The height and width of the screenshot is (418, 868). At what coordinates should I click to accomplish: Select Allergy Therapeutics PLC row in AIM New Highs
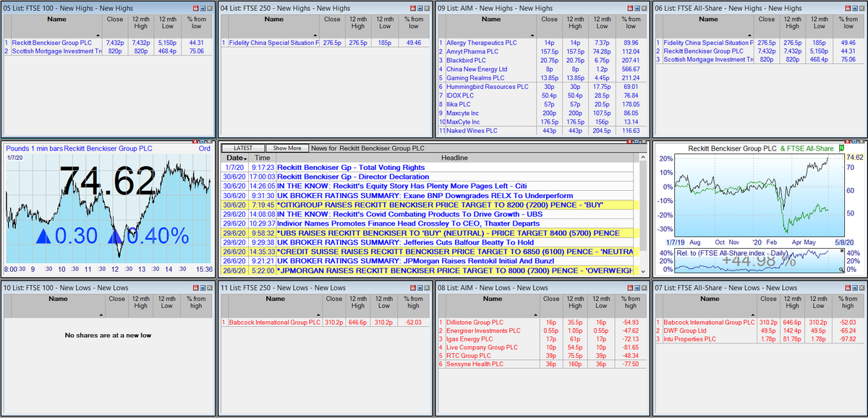click(x=542, y=43)
